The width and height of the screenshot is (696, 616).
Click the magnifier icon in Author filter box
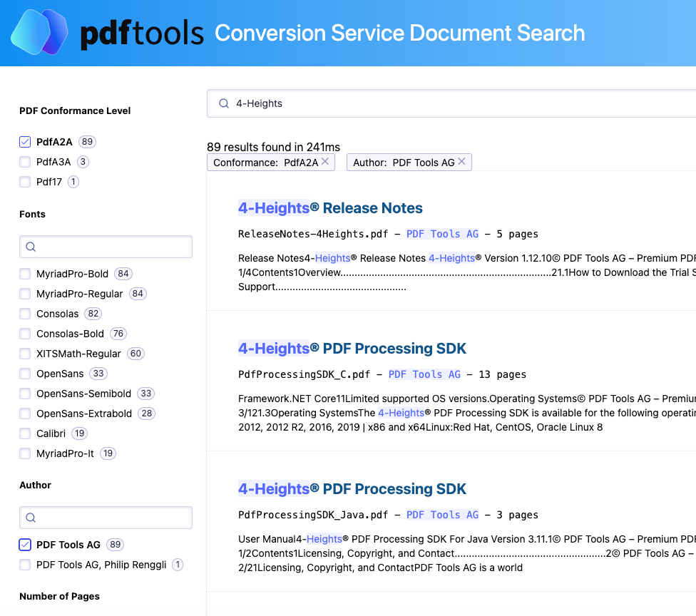(31, 518)
